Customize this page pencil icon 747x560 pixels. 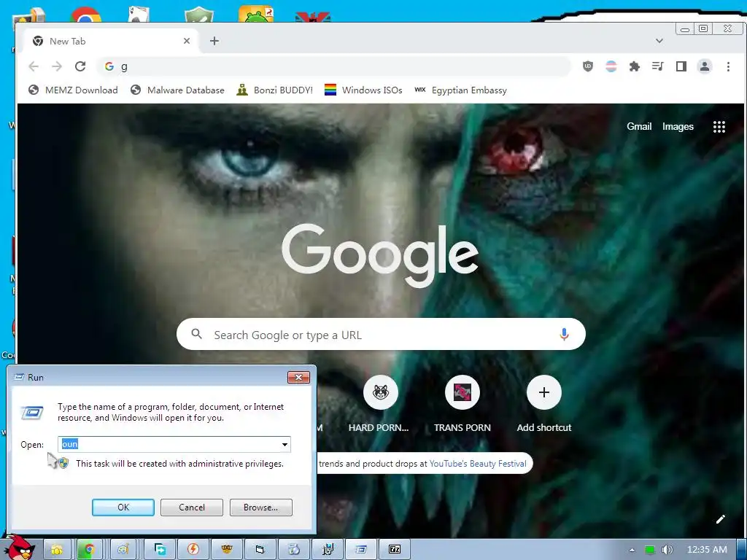(x=720, y=519)
